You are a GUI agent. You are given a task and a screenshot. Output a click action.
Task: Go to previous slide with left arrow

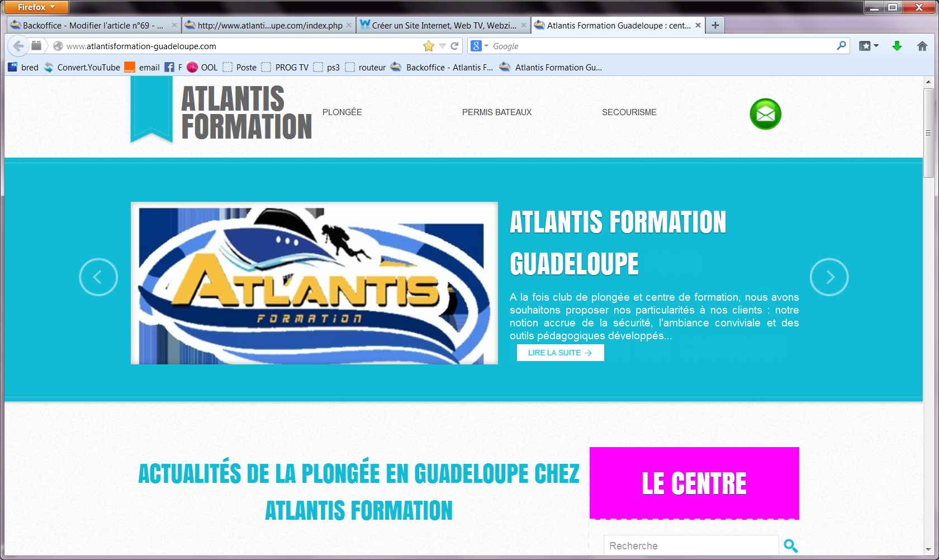98,277
